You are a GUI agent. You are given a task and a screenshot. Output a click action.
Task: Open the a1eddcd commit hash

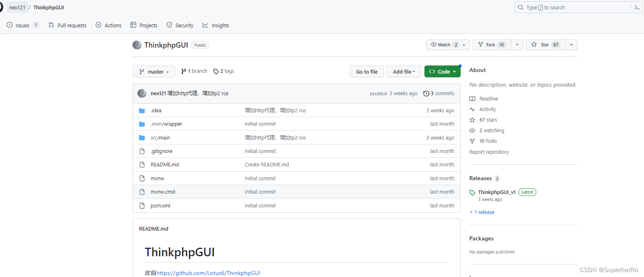[378, 94]
